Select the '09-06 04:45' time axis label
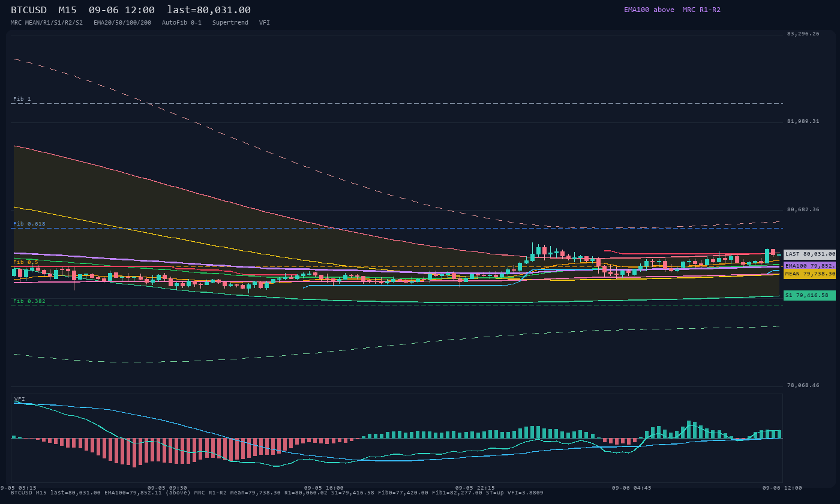 pyautogui.click(x=632, y=488)
